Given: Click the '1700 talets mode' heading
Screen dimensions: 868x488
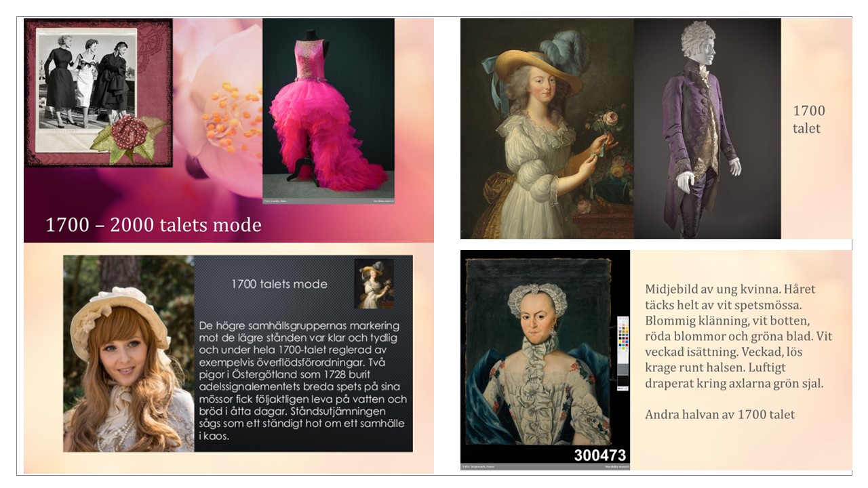Looking at the screenshot, I should (x=279, y=284).
